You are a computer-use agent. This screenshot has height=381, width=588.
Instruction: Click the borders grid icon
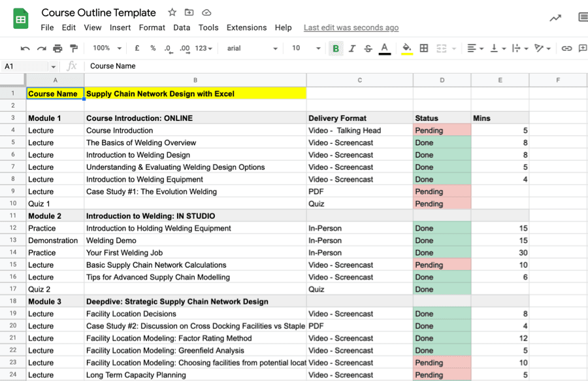point(424,48)
